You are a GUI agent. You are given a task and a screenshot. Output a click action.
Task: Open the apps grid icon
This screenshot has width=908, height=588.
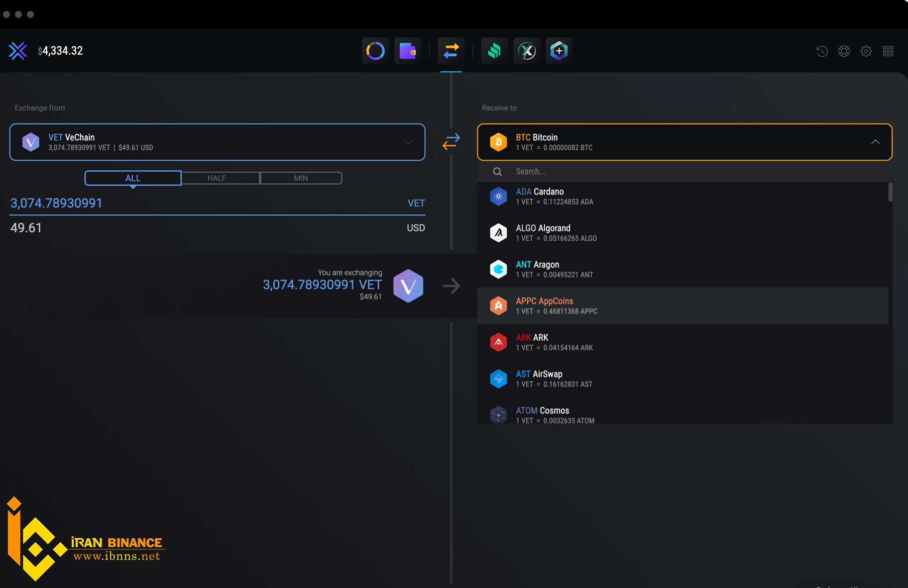(888, 51)
